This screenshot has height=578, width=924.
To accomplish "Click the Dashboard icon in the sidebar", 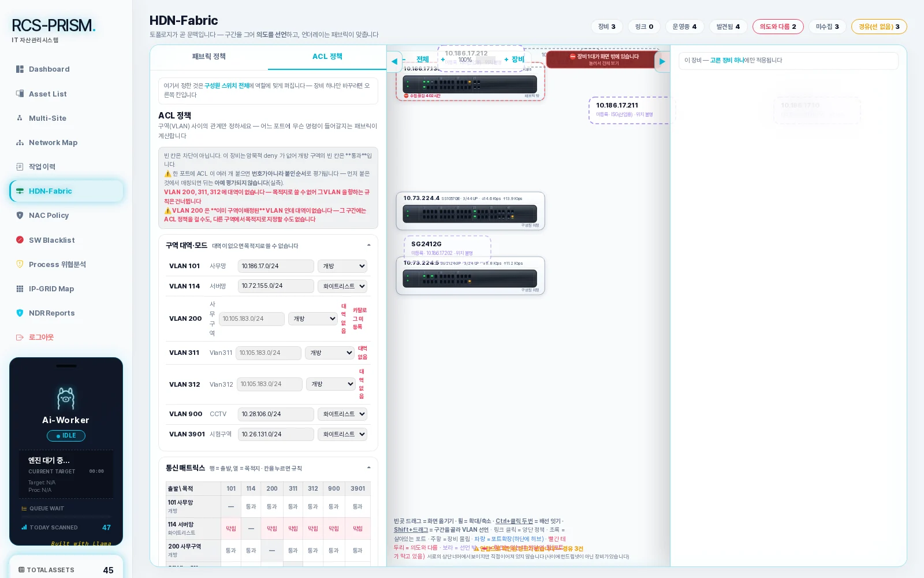I will click(x=20, y=69).
